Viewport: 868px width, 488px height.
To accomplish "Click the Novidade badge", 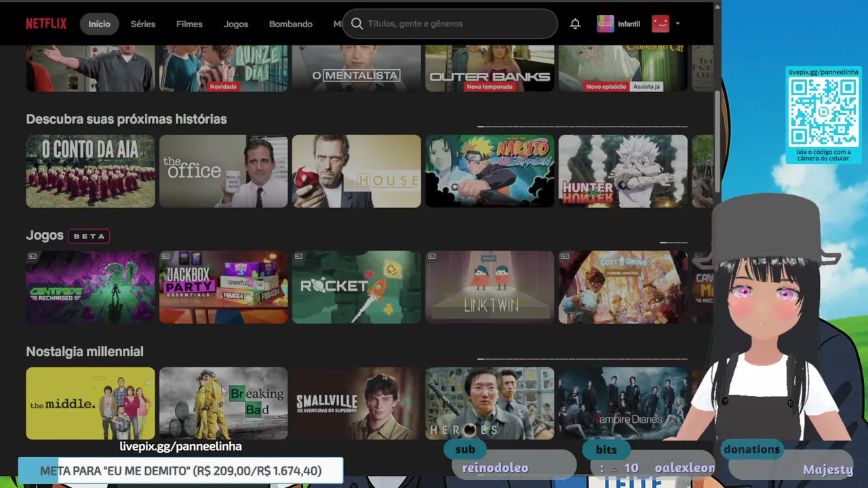I will [223, 87].
